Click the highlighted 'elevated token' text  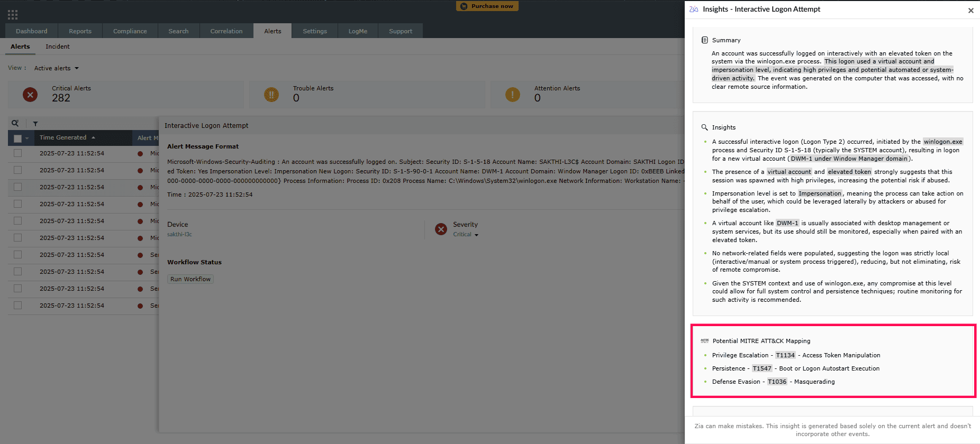coord(849,172)
